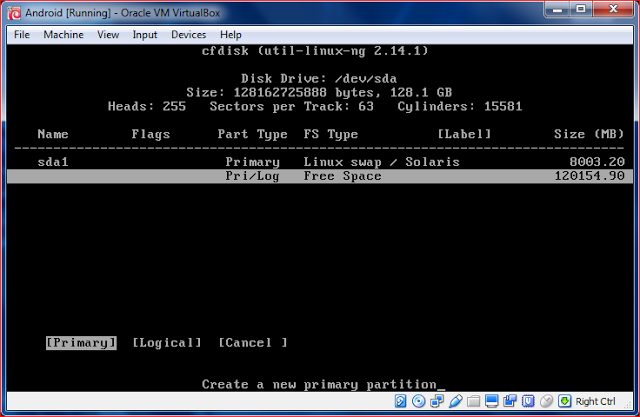
Task: Select the [Cancel] option in cfdisk
Action: [253, 343]
